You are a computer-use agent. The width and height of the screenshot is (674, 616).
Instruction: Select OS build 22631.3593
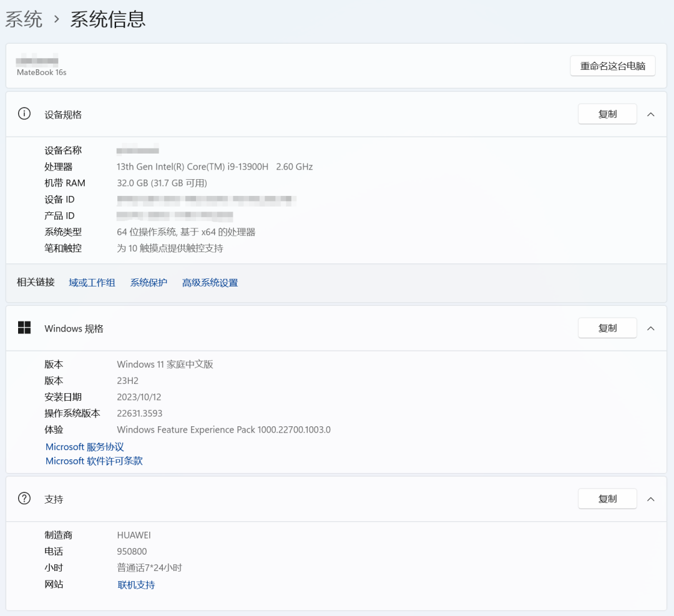click(x=140, y=414)
